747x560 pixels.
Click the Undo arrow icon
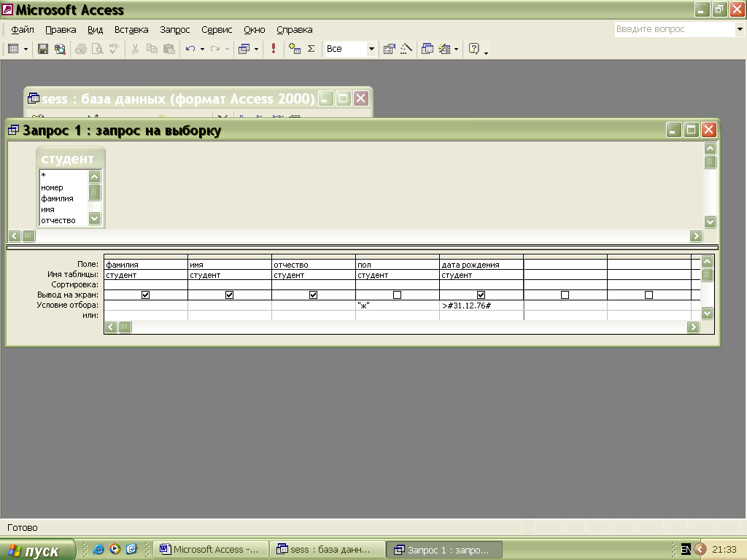point(190,49)
